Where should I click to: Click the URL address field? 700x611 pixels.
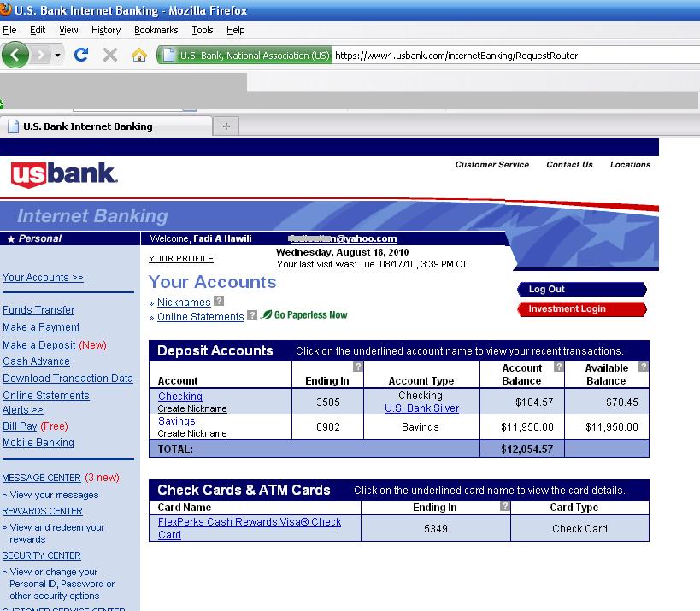click(x=515, y=56)
